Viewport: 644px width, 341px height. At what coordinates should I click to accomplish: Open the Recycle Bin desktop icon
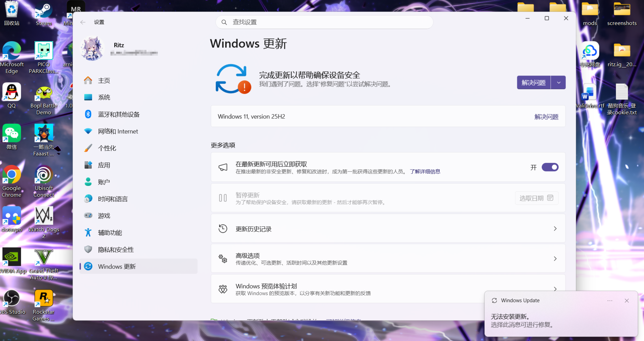click(12, 14)
